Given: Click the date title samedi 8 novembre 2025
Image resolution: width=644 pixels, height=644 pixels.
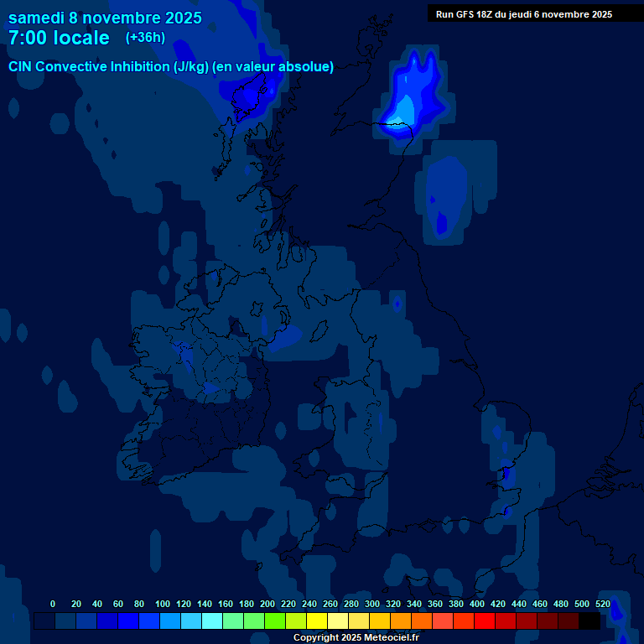Looking at the screenshot, I should (105, 18).
